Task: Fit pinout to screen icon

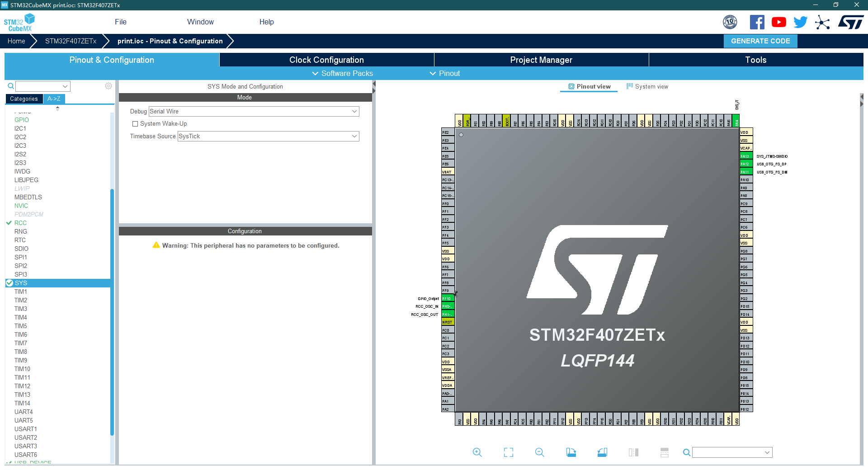Action: pyautogui.click(x=509, y=452)
